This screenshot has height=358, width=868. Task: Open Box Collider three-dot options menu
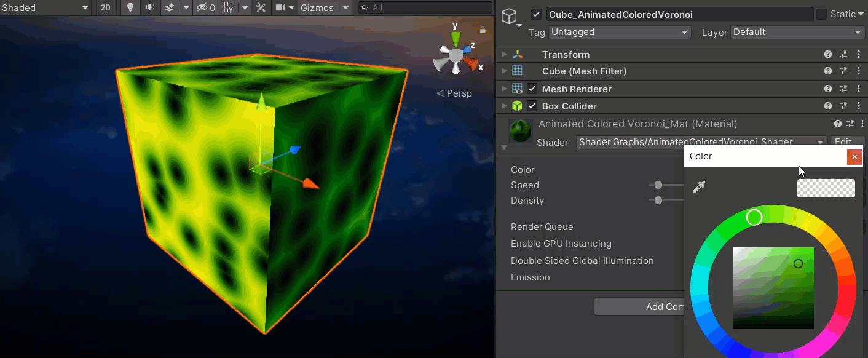(x=858, y=106)
